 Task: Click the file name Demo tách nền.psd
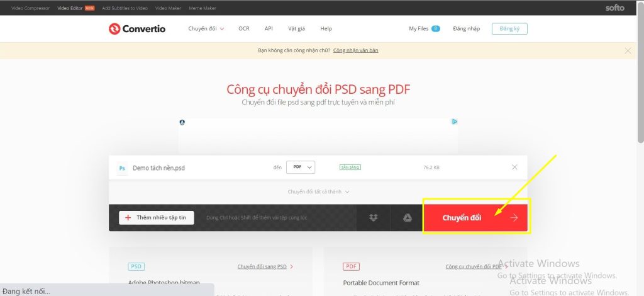(x=159, y=168)
